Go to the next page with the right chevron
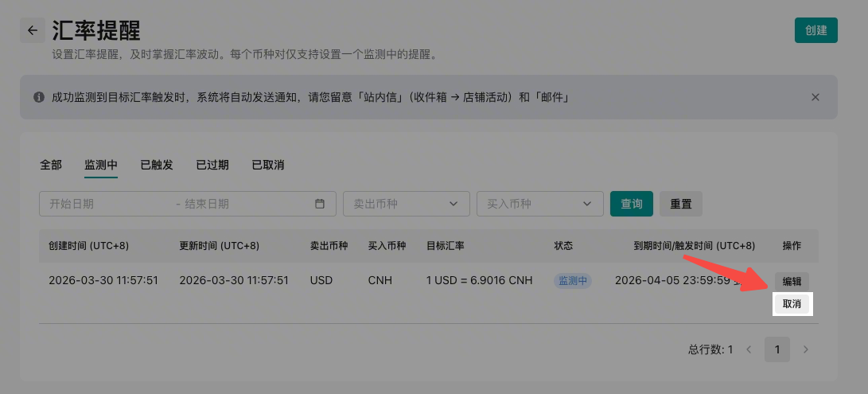 click(805, 349)
